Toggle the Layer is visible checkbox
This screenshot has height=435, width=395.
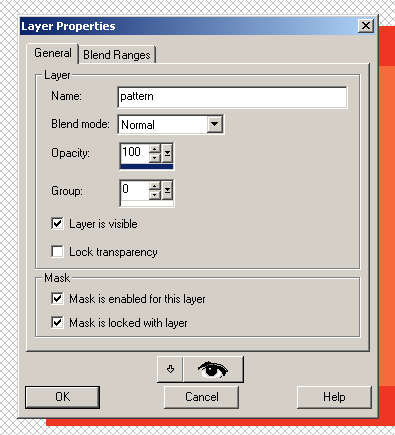[x=57, y=224]
